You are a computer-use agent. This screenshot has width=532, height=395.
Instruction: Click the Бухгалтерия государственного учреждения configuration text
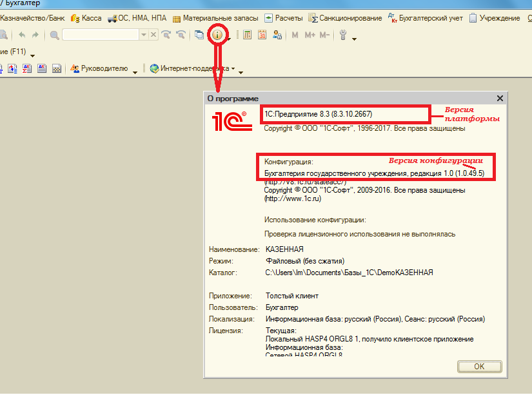click(374, 173)
